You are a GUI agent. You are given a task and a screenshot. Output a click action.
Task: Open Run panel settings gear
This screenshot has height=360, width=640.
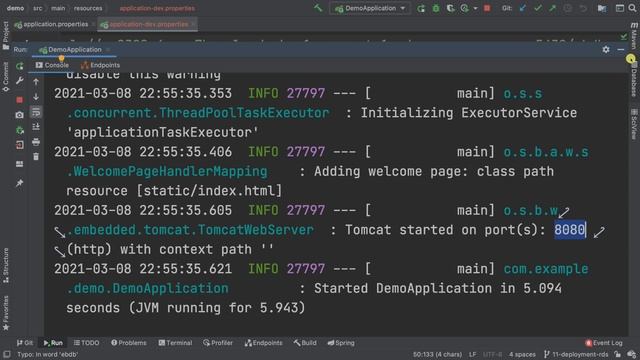(x=606, y=49)
